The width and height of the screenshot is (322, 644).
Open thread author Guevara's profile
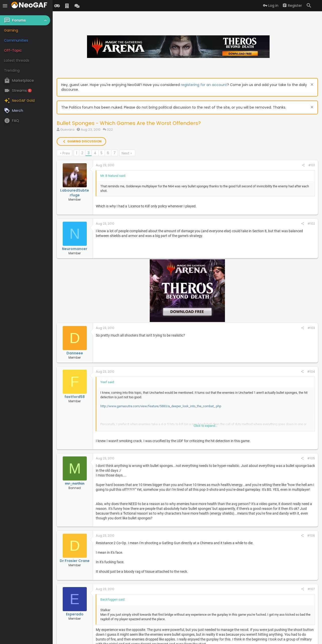coord(67,130)
